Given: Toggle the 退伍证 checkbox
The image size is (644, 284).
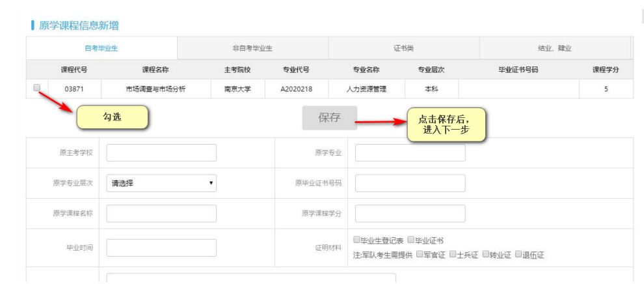Looking at the screenshot, I should (518, 254).
